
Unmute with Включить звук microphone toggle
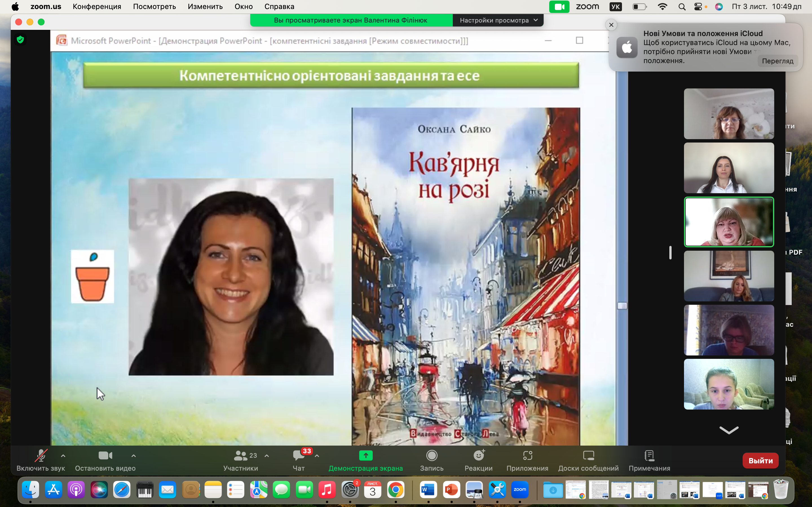tap(41, 456)
